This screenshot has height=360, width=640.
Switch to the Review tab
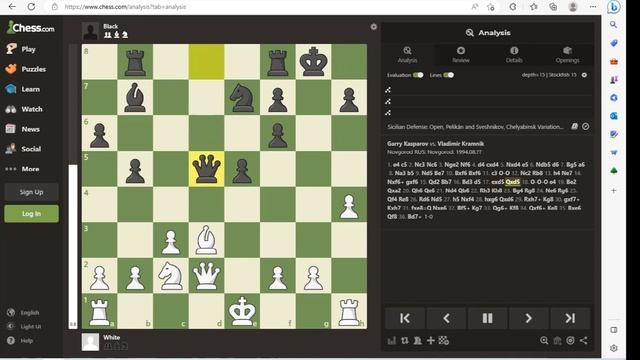(x=461, y=55)
